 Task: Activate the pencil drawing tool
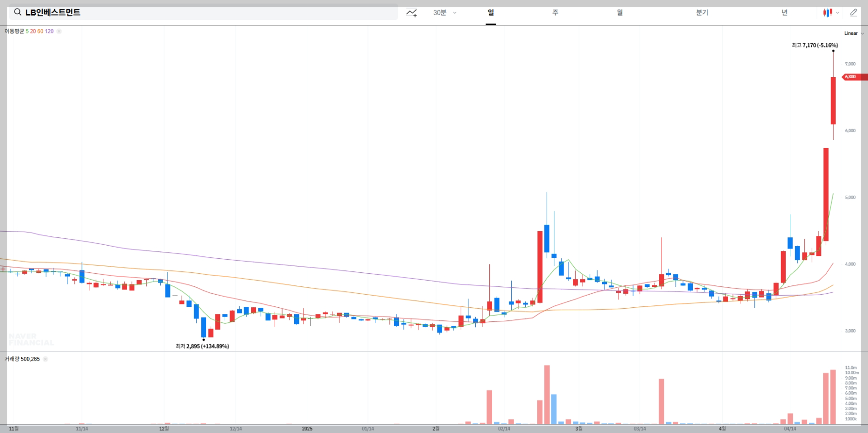point(853,13)
